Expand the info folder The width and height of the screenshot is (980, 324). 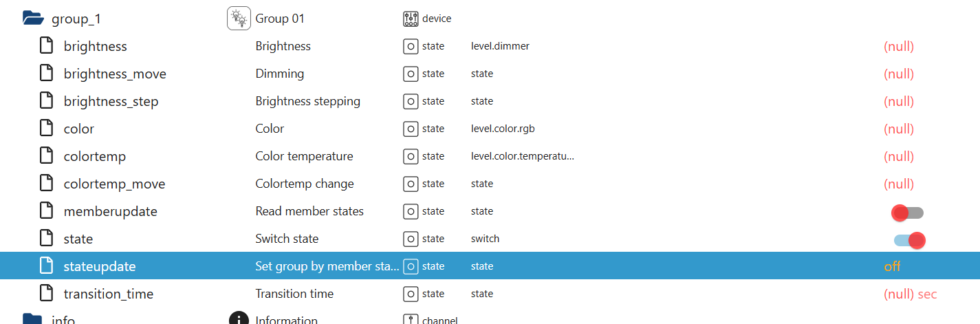(33, 319)
